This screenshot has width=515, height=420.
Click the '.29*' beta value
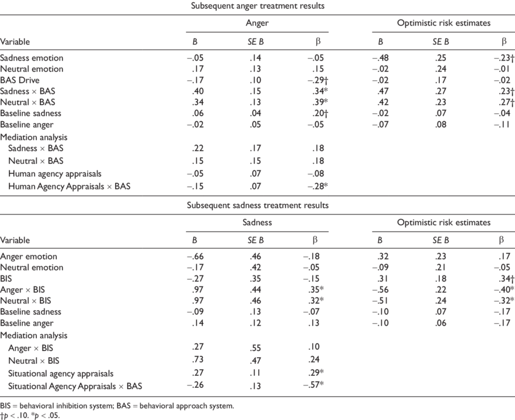click(x=316, y=373)
